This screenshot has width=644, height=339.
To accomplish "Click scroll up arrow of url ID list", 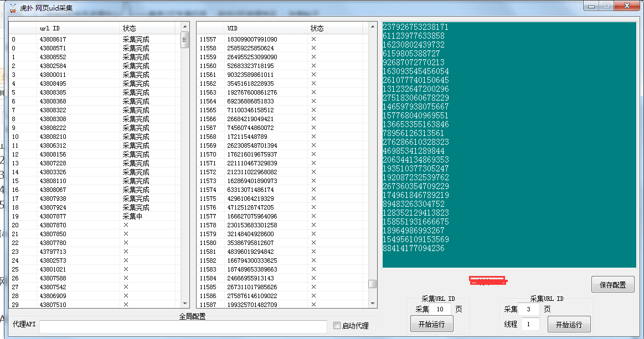I will (x=184, y=27).
